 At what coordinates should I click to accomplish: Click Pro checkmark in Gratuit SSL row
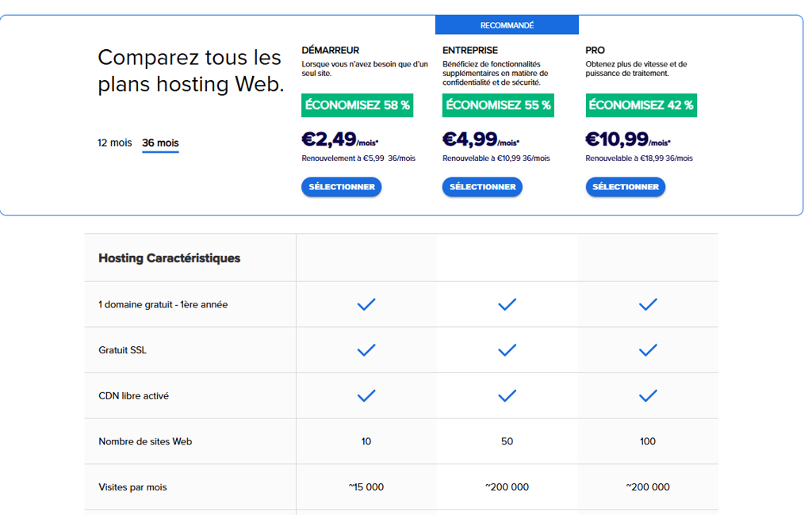click(648, 350)
